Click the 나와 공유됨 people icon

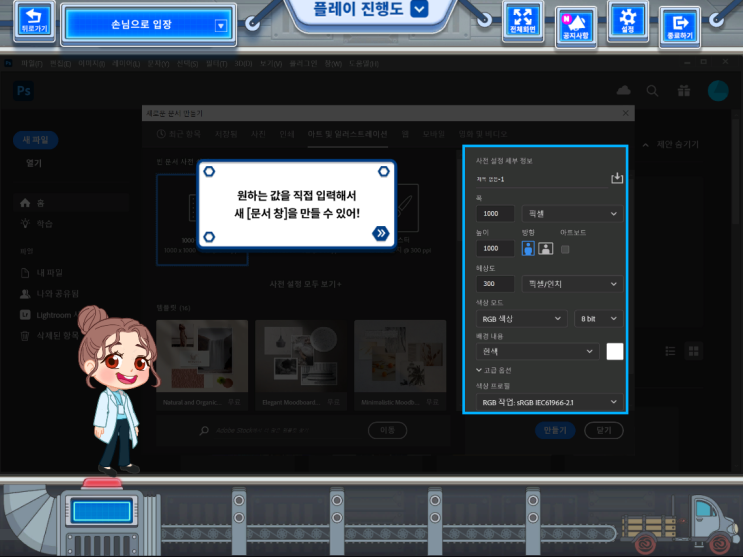25,294
